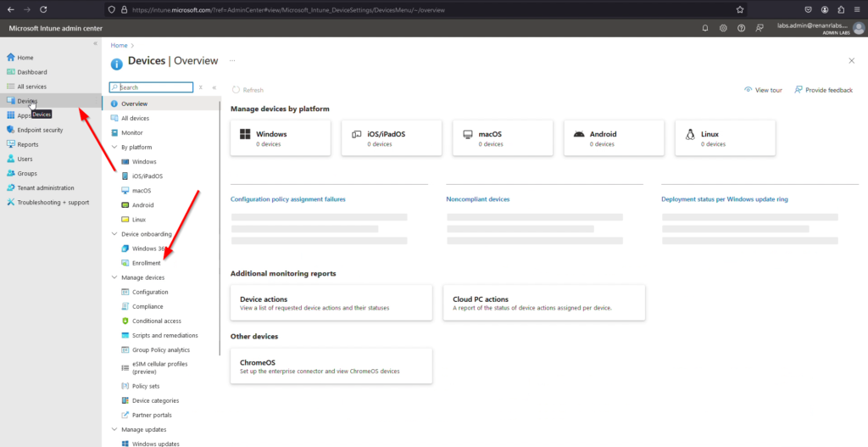Screen dimensions: 868x447
Task: Clear the Devices menu search box
Action: tap(200, 87)
